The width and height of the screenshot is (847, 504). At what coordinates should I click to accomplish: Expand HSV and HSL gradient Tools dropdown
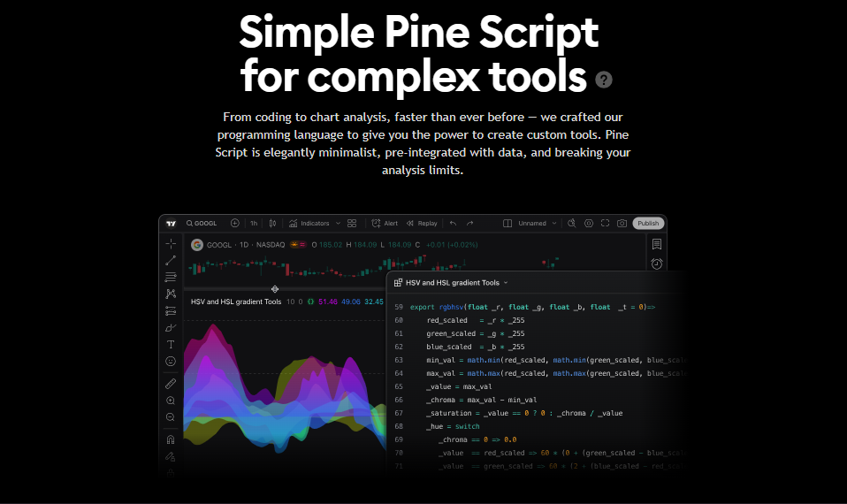pyautogui.click(x=506, y=283)
